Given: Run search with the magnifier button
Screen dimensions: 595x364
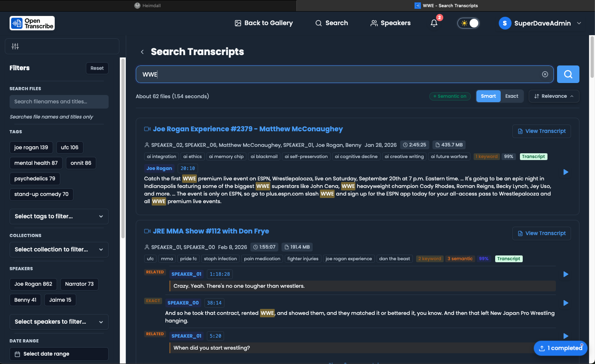Looking at the screenshot, I should click(x=568, y=74).
